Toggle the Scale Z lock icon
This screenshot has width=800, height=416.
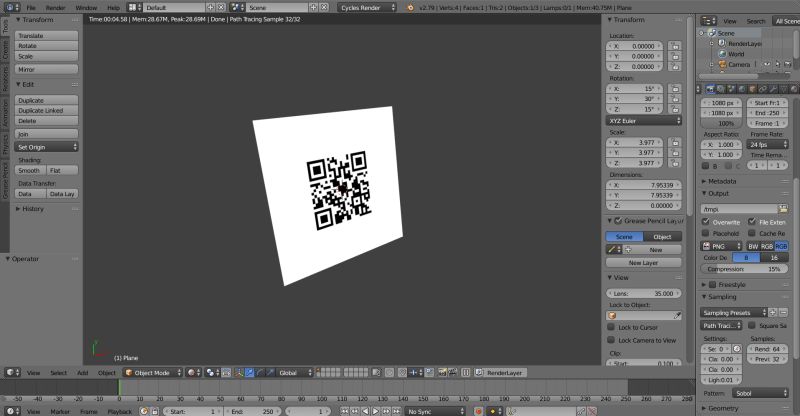675,163
